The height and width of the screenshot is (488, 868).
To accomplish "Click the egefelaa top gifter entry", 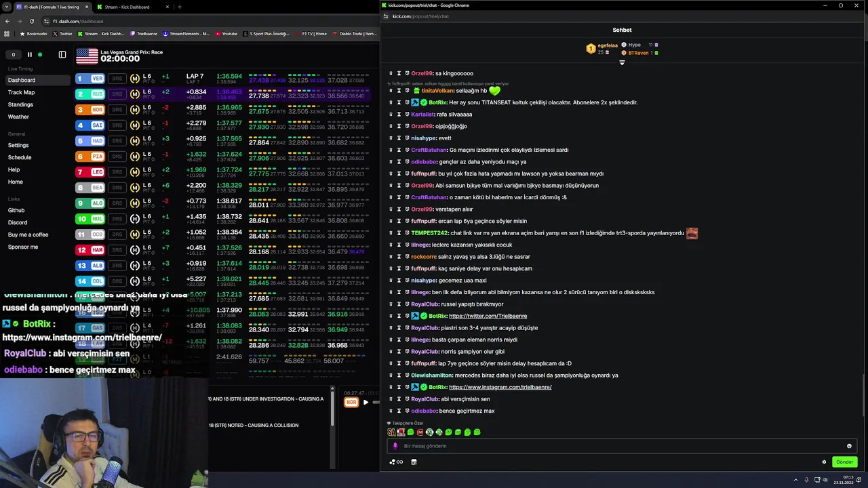I will coord(602,49).
